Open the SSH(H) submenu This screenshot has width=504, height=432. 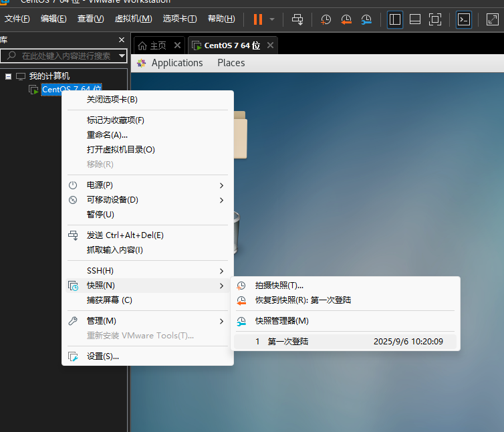point(148,271)
